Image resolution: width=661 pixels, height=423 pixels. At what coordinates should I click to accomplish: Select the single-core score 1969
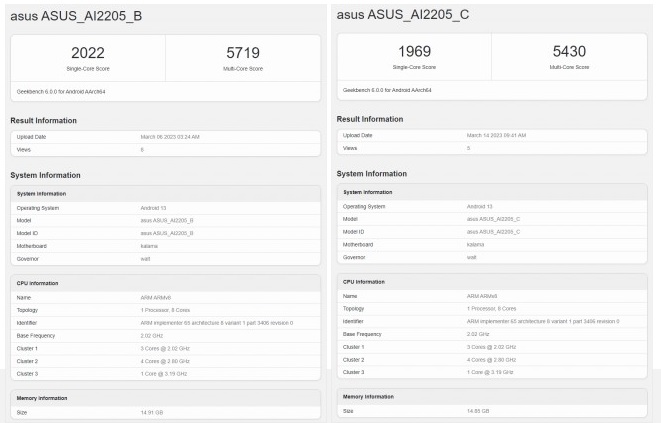tap(414, 51)
